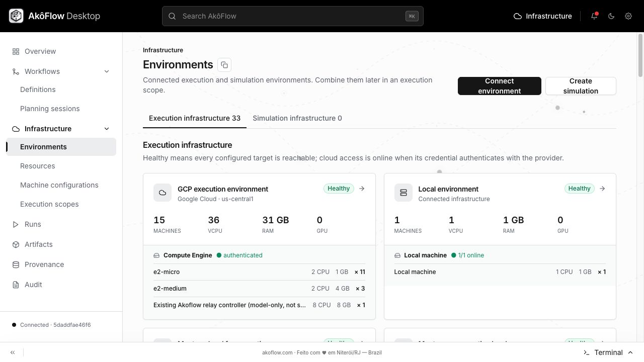Screen dimensions: 644x362
Task: Open Infrastructure button in top bar
Action: (x=542, y=16)
